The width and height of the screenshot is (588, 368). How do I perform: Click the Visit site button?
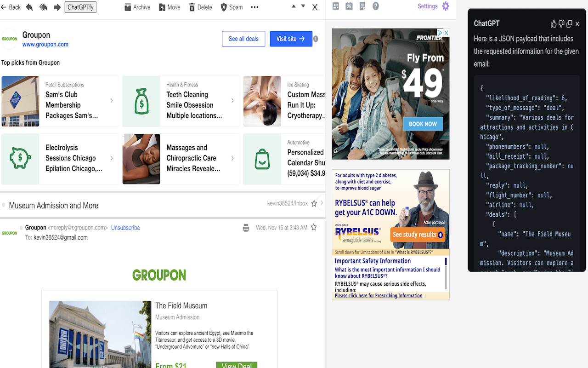click(x=291, y=39)
